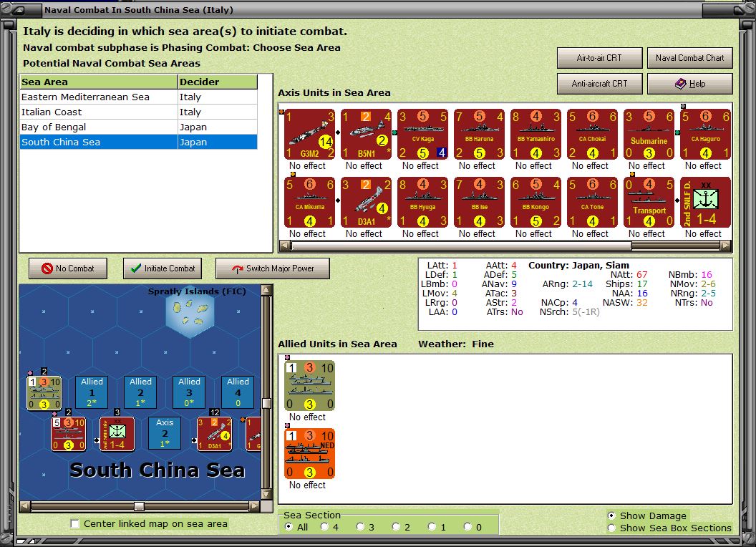756x547 pixels.
Task: Click the SNLF division counter on the map
Action: (117, 434)
